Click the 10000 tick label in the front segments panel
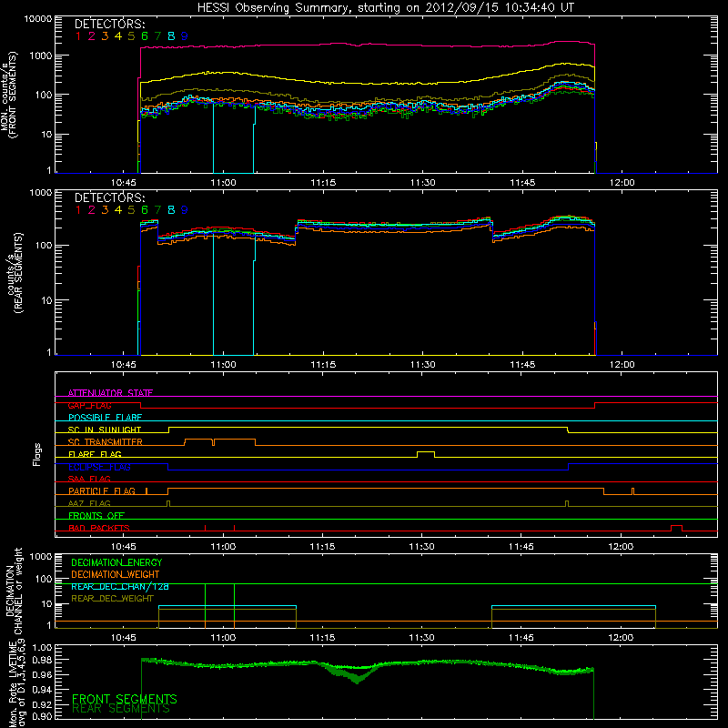 coord(38,18)
